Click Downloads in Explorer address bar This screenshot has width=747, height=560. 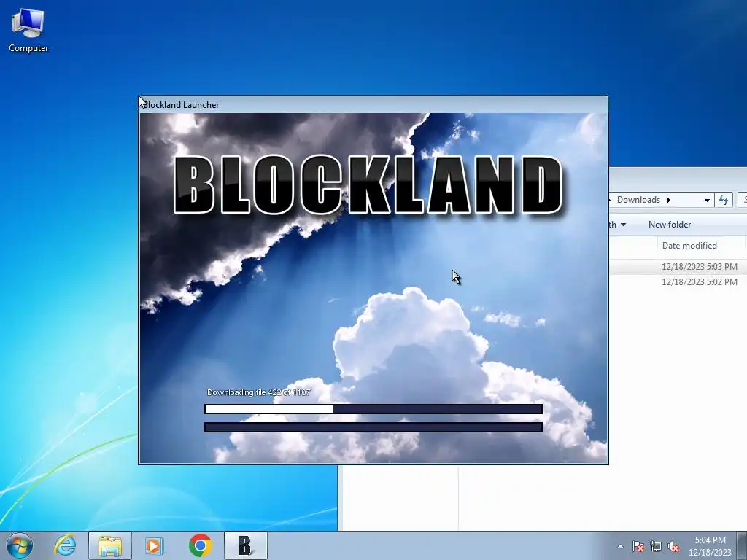pyautogui.click(x=638, y=200)
